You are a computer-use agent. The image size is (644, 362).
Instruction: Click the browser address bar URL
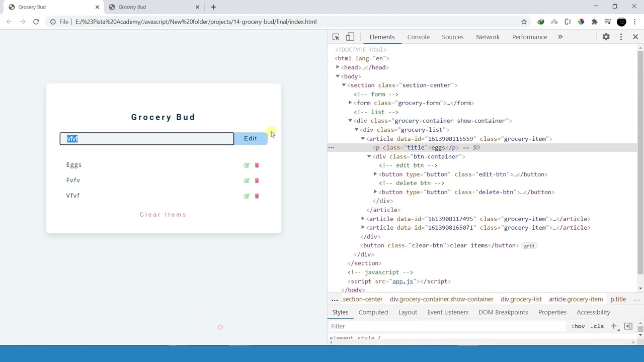(x=196, y=22)
